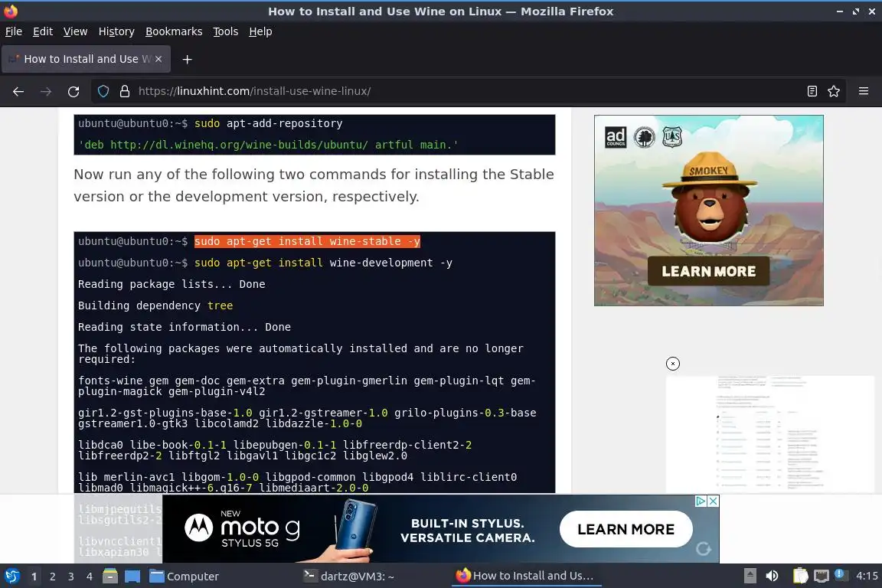Click the 'Reading package lists... Done' line
882x588 pixels.
pos(171,284)
